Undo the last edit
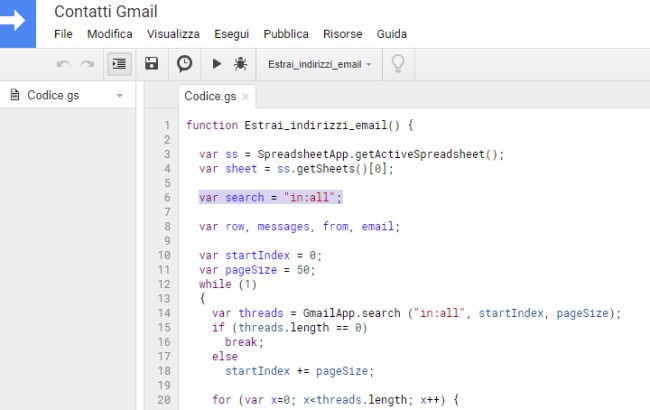Viewport: 650px width, 410px height. point(63,64)
